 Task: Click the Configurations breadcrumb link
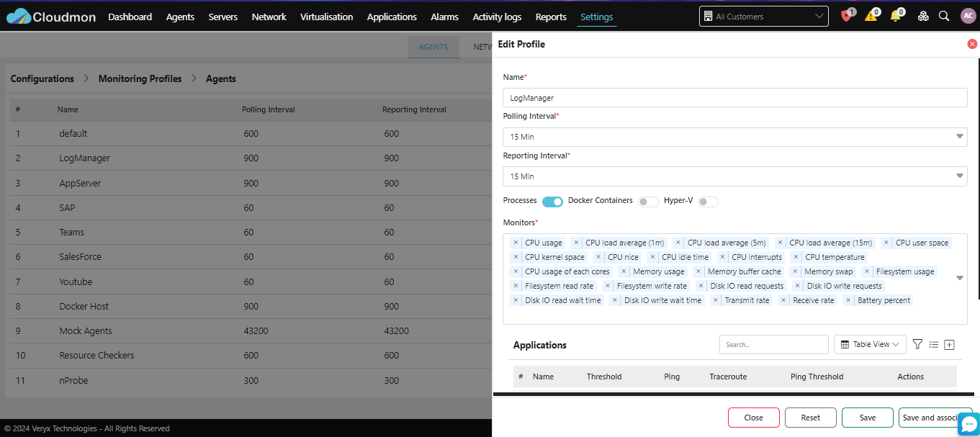point(42,78)
